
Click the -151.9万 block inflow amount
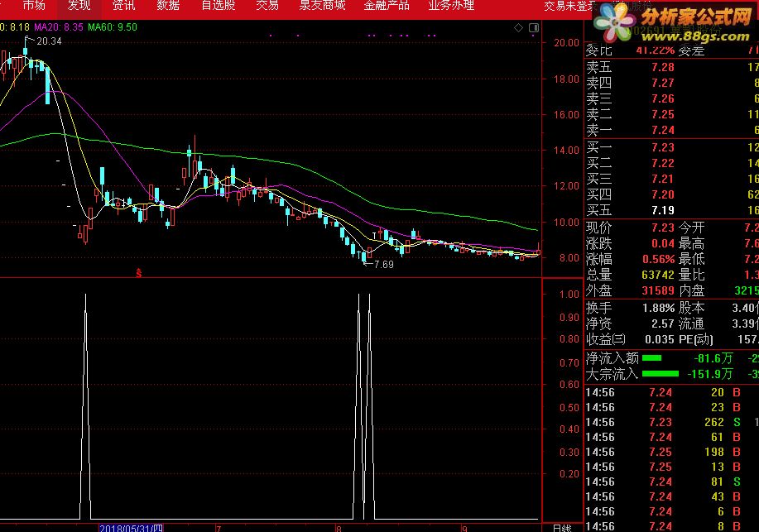[x=710, y=374]
